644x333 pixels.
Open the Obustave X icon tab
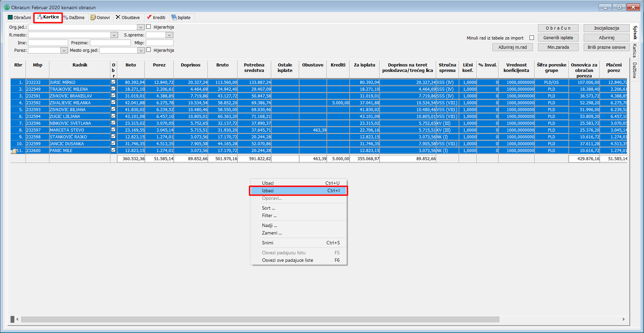[x=118, y=17]
